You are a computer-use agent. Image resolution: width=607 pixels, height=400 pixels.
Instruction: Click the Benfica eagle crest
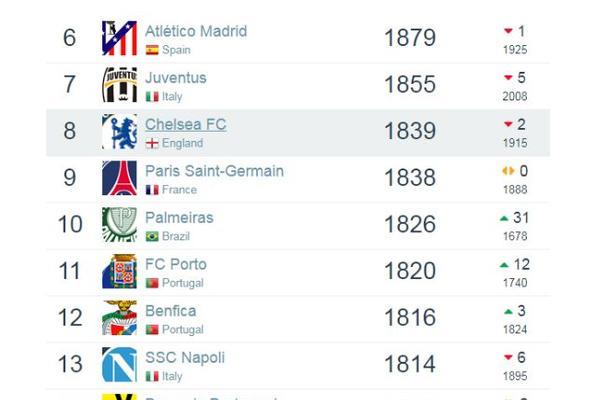tap(119, 318)
